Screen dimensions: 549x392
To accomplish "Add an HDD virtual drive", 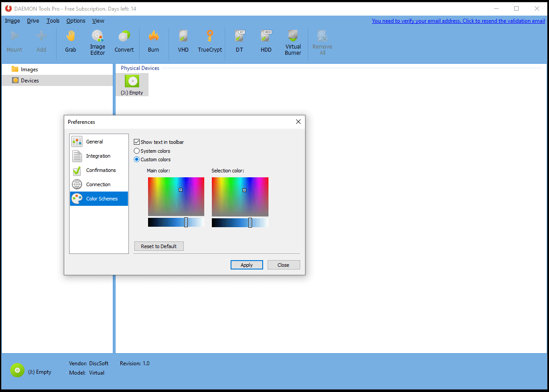I will pos(266,41).
